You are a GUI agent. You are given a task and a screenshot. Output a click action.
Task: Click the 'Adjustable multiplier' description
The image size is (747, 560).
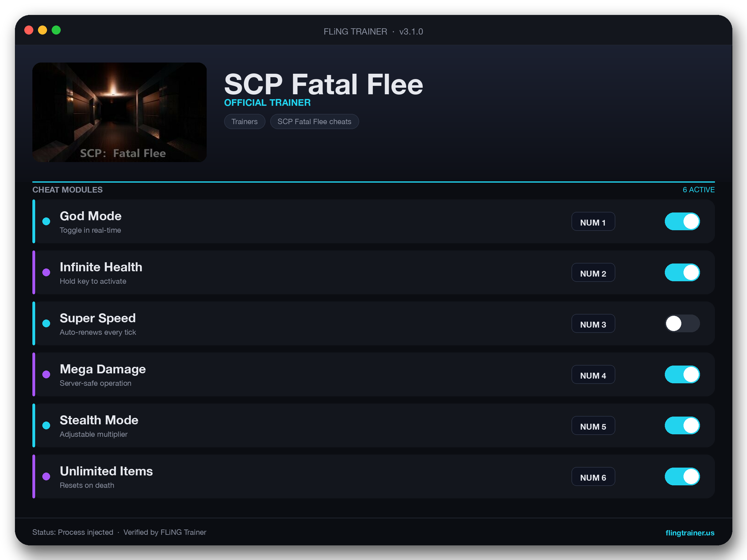pyautogui.click(x=94, y=434)
